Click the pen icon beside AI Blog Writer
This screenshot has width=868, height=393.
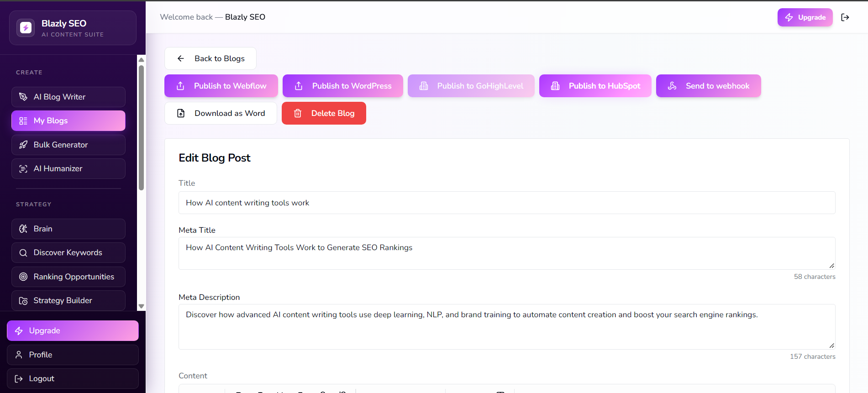[23, 97]
